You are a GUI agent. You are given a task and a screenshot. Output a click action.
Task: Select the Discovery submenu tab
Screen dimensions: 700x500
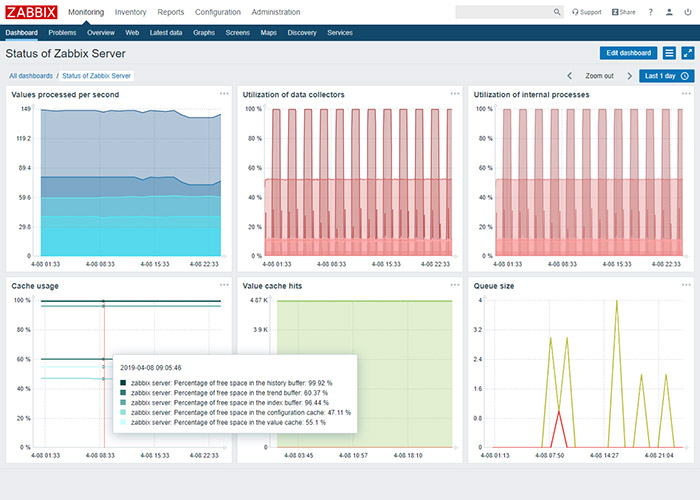[x=302, y=33]
